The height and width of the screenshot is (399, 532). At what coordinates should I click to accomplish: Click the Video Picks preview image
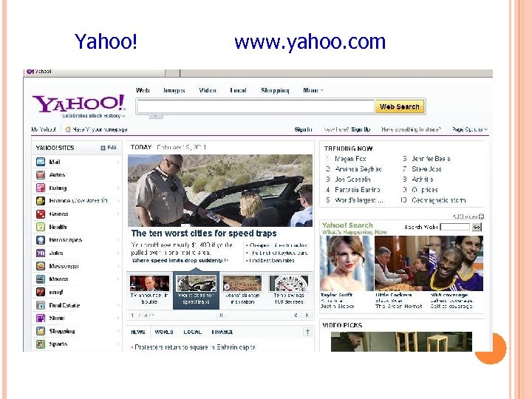pos(401,341)
